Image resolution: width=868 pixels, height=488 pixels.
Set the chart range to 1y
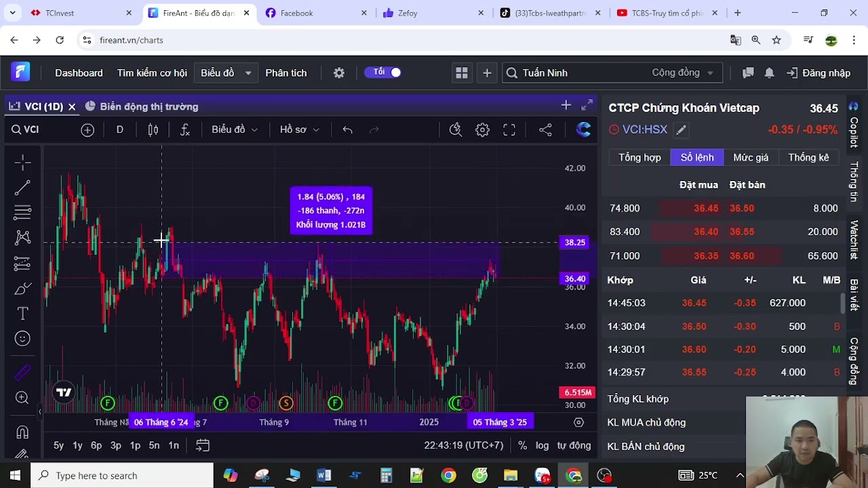77,445
